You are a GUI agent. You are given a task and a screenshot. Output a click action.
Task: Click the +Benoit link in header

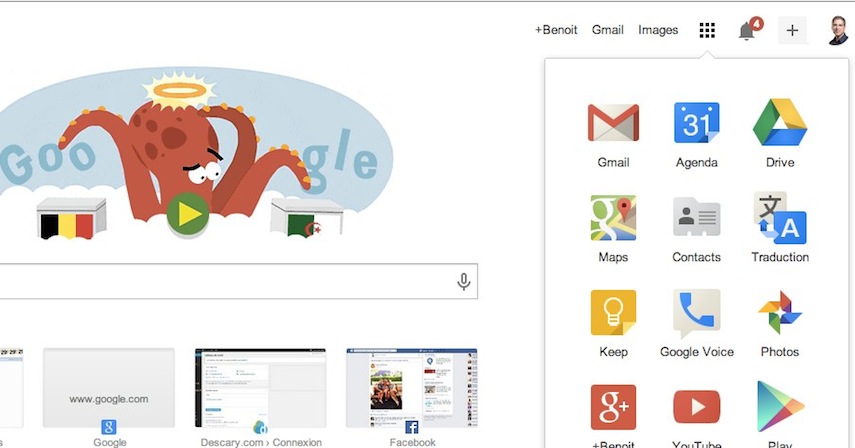point(556,30)
